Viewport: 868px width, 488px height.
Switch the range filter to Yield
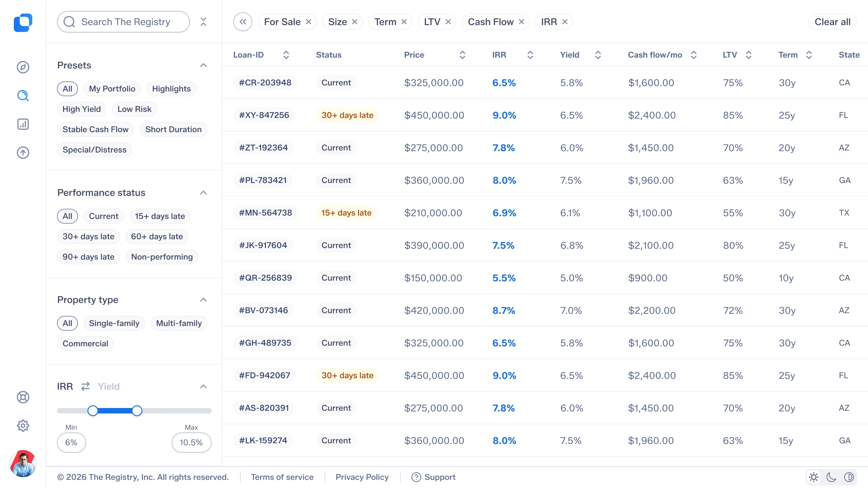coord(109,386)
